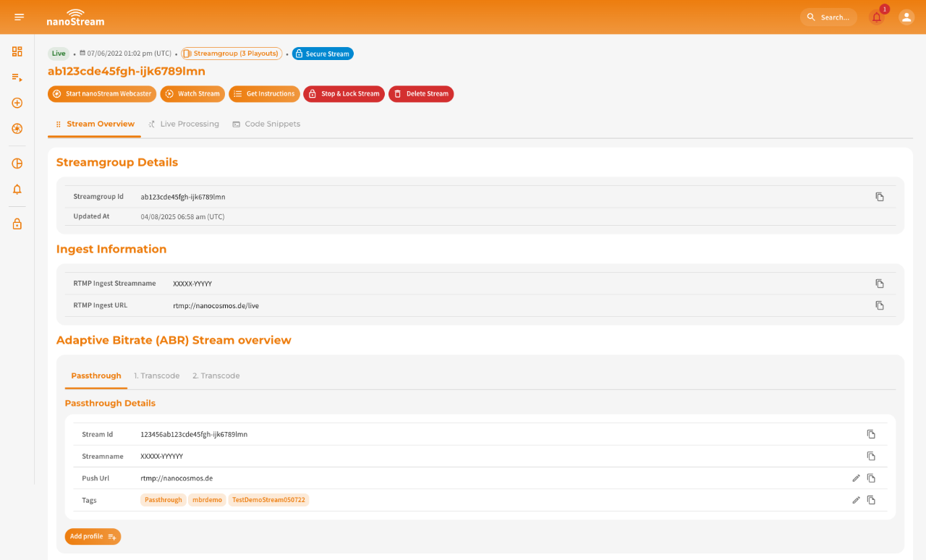Select the 1. Transcode tab
Image resolution: width=926 pixels, height=560 pixels.
[x=157, y=376]
